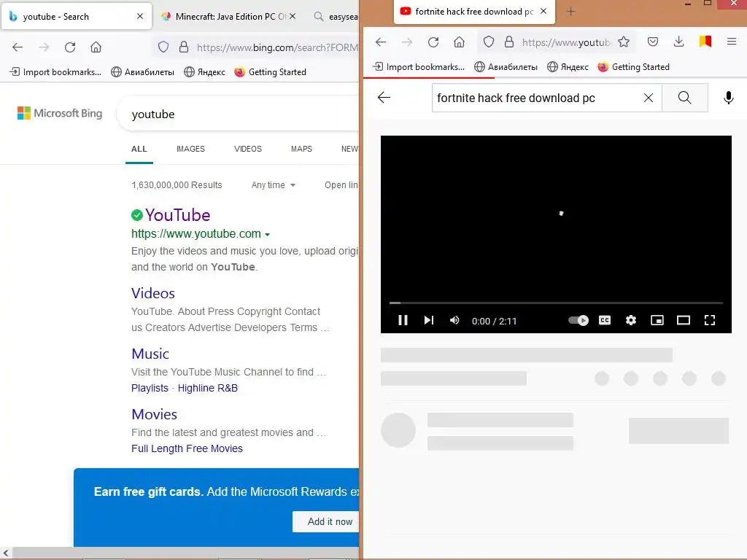This screenshot has width=747, height=560.
Task: Open the Firefox hamburger menu
Action: tap(732, 42)
